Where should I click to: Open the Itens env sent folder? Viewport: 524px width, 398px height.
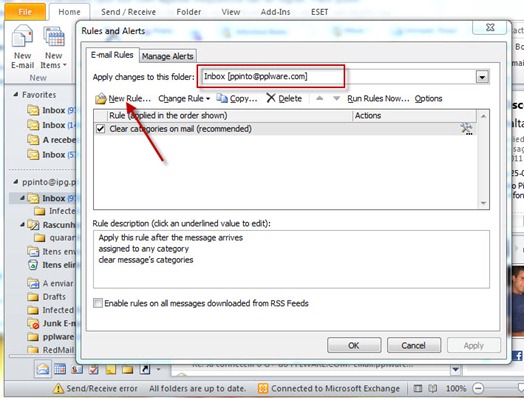click(x=51, y=251)
